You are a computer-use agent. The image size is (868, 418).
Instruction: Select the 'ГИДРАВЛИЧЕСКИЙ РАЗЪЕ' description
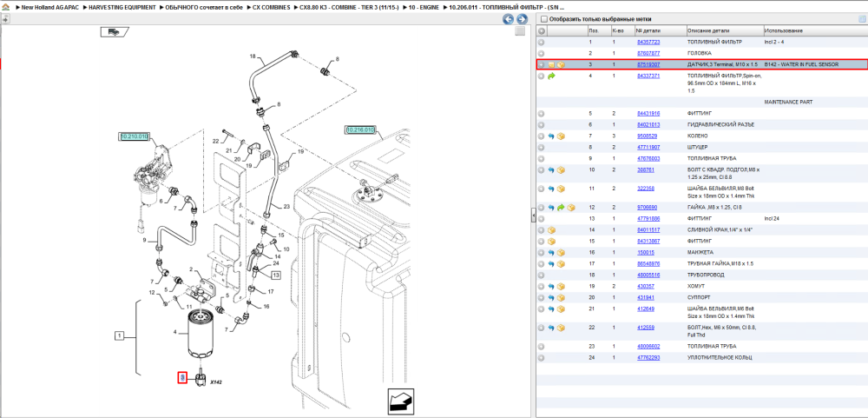720,125
